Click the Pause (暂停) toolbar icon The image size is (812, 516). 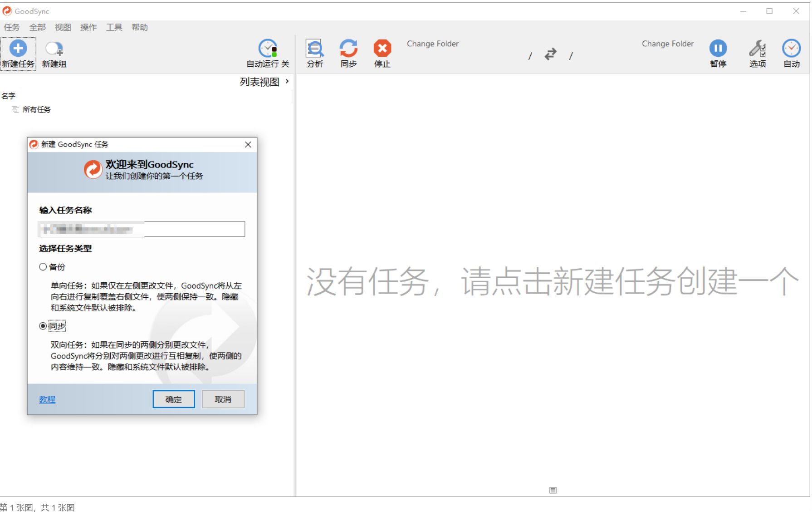pos(718,48)
